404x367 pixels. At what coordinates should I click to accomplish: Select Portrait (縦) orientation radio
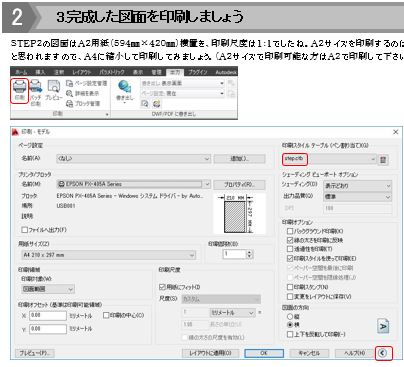pyautogui.click(x=290, y=316)
